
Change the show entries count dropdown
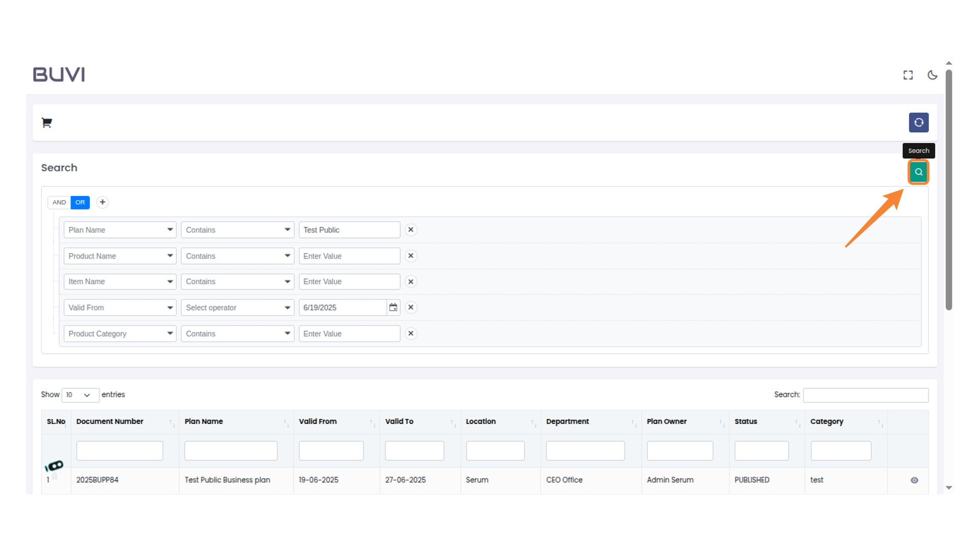(80, 395)
